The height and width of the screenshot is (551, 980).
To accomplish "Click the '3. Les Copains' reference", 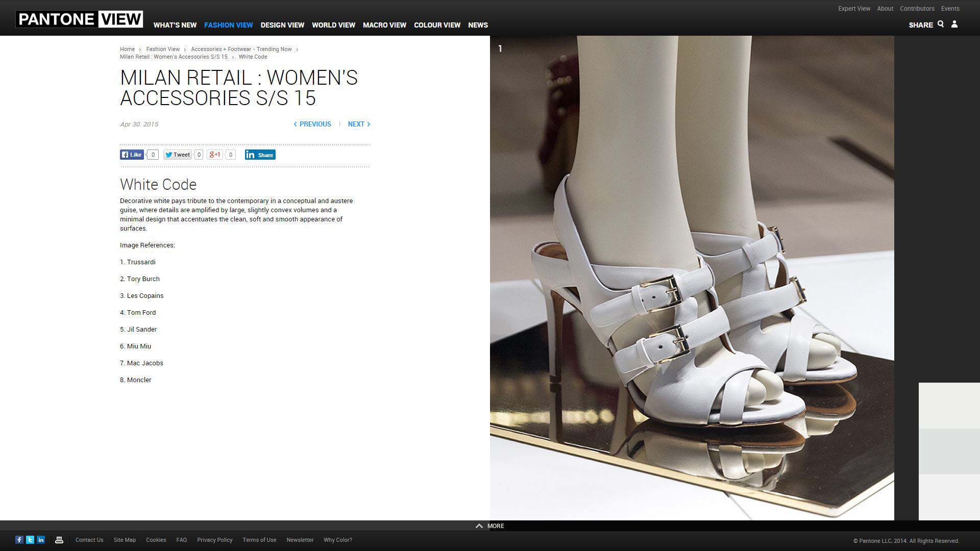I will 142,296.
